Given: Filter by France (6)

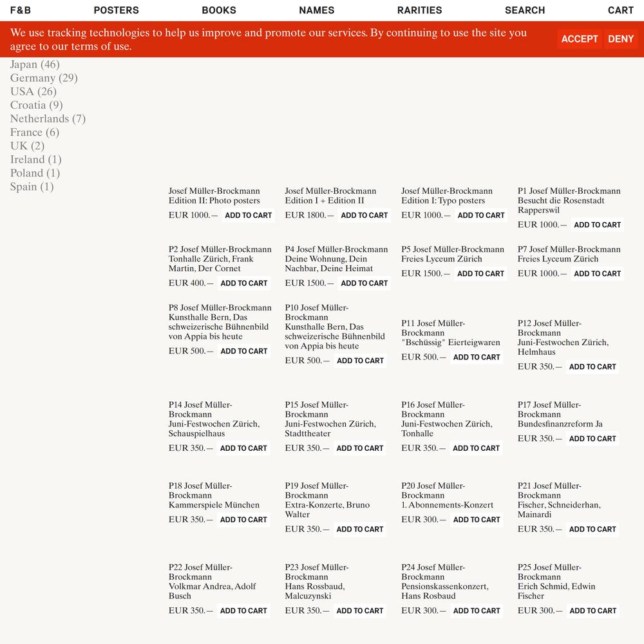Looking at the screenshot, I should click(35, 132).
